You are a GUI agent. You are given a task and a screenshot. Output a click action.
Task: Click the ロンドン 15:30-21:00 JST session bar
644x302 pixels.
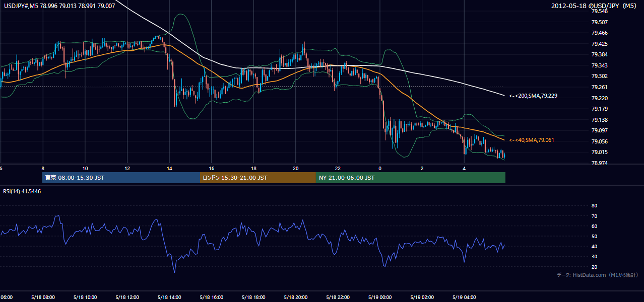point(258,178)
